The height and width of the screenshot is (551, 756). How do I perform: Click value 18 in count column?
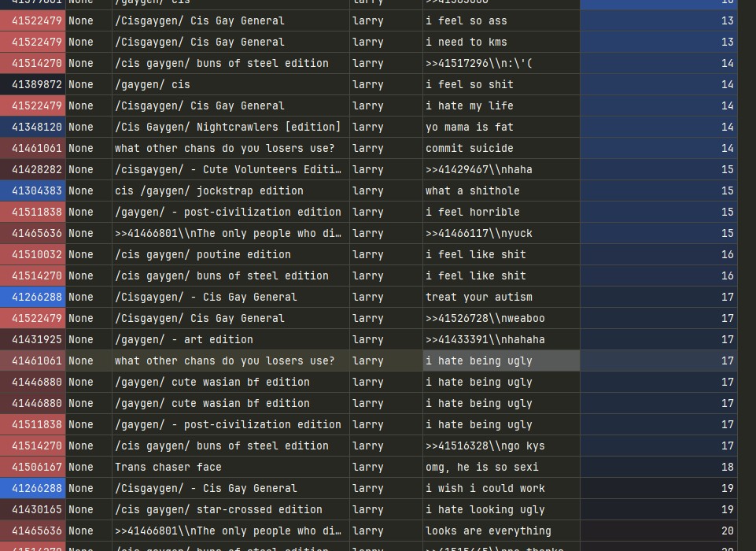658,467
